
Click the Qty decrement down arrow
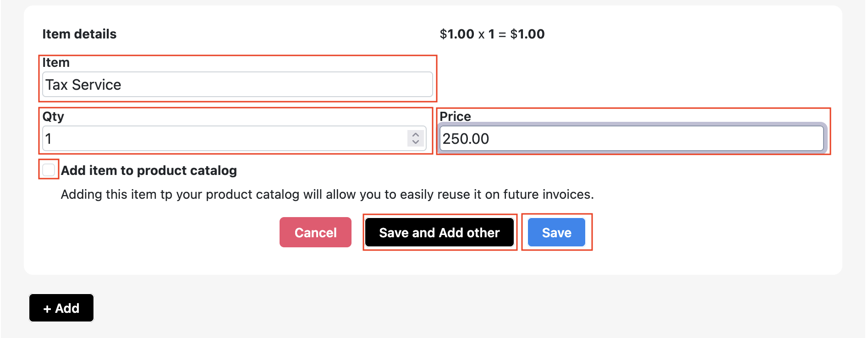(x=416, y=142)
